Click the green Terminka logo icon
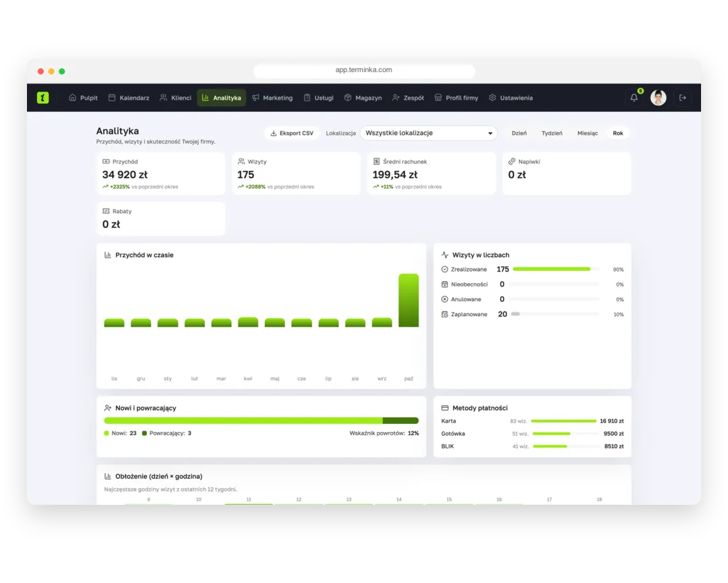 [42, 98]
